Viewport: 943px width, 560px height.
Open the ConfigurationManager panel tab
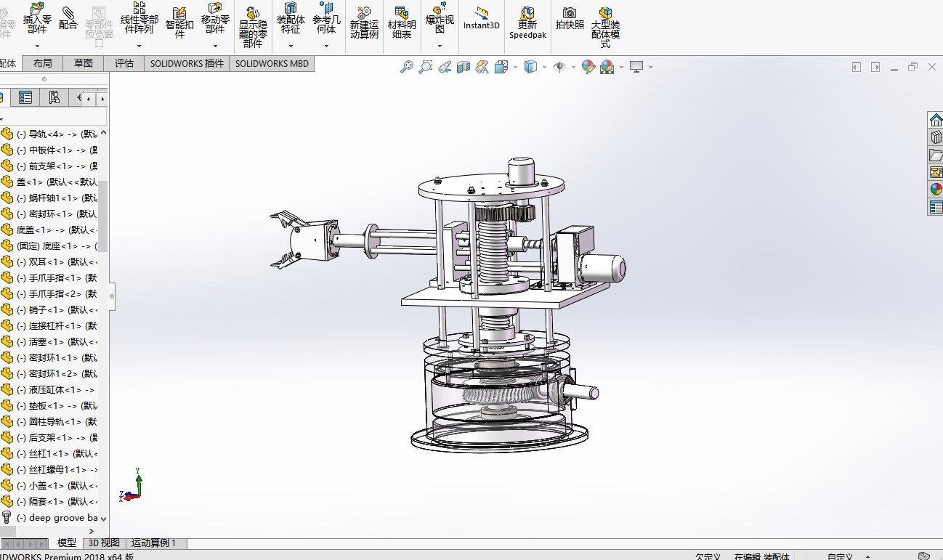click(54, 97)
